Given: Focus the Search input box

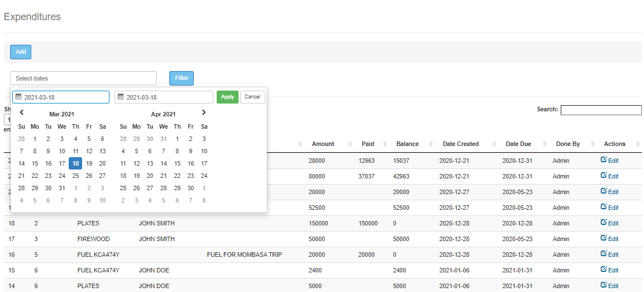Looking at the screenshot, I should pos(600,110).
